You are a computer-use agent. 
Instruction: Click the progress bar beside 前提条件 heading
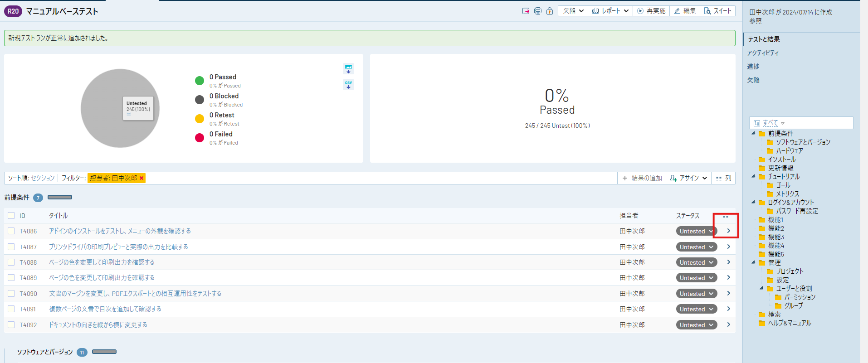(60, 197)
